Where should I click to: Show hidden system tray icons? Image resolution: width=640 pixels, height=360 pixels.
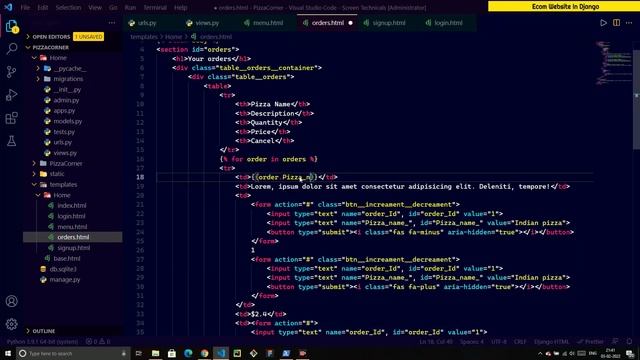pos(540,353)
